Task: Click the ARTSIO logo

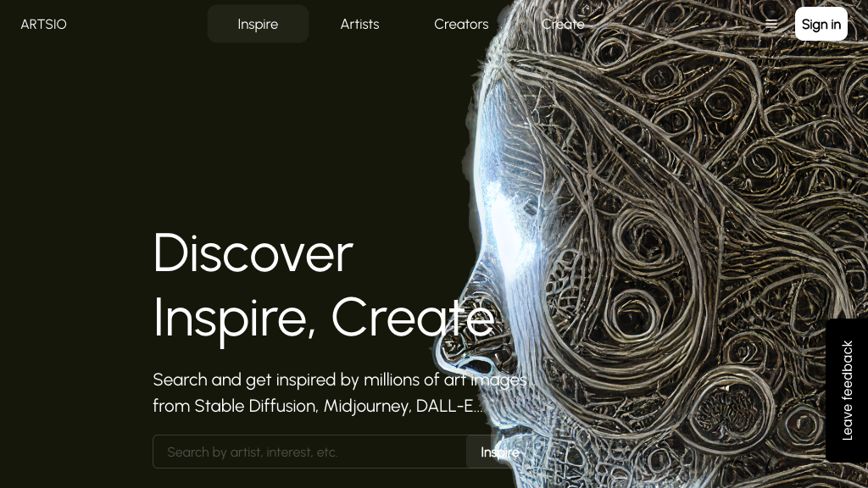Action: pos(44,25)
